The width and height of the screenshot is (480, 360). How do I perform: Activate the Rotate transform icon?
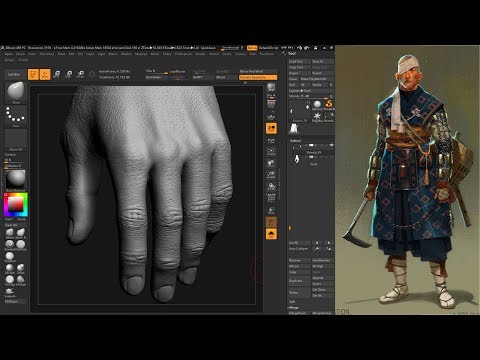tap(80, 74)
